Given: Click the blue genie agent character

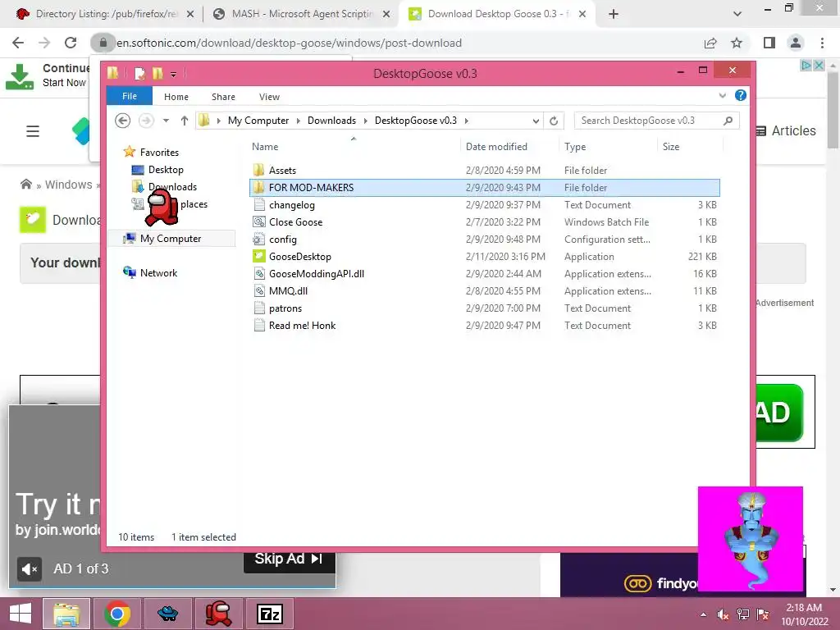Looking at the screenshot, I should pyautogui.click(x=751, y=538).
